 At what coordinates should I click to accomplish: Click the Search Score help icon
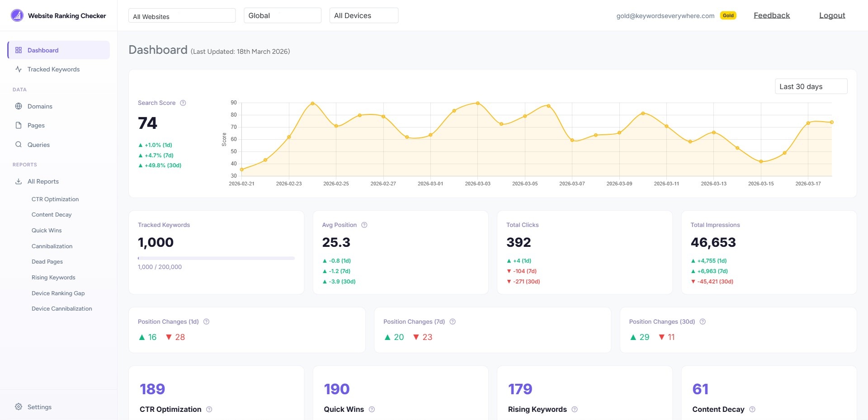(x=183, y=103)
